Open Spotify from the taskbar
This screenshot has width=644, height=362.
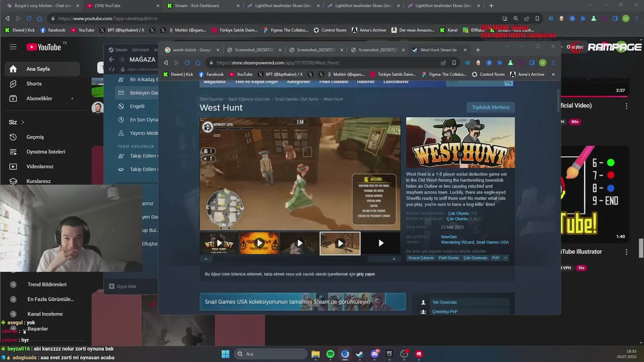click(330, 354)
